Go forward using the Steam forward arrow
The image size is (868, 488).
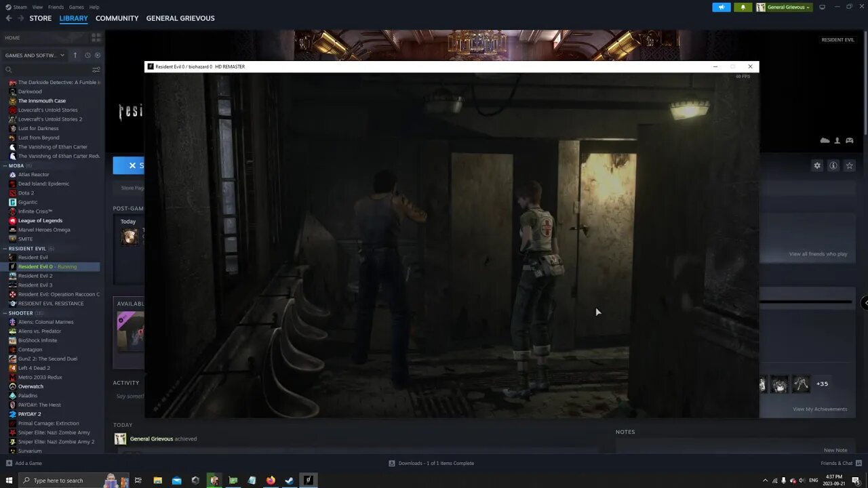(x=21, y=18)
